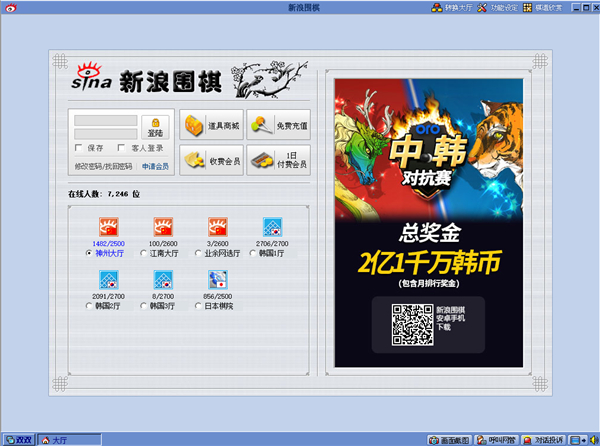Click the 856/2500 player count text
The image size is (600, 446).
[x=218, y=296]
